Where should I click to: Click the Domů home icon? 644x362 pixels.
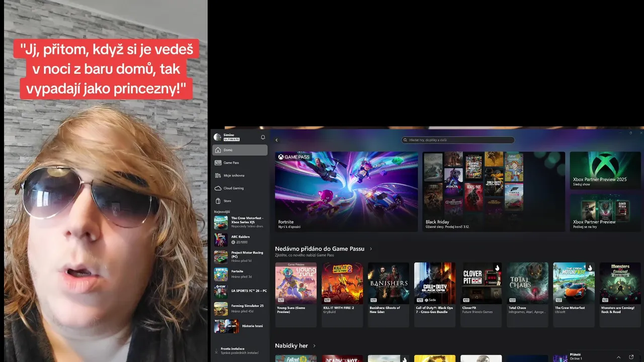point(218,150)
